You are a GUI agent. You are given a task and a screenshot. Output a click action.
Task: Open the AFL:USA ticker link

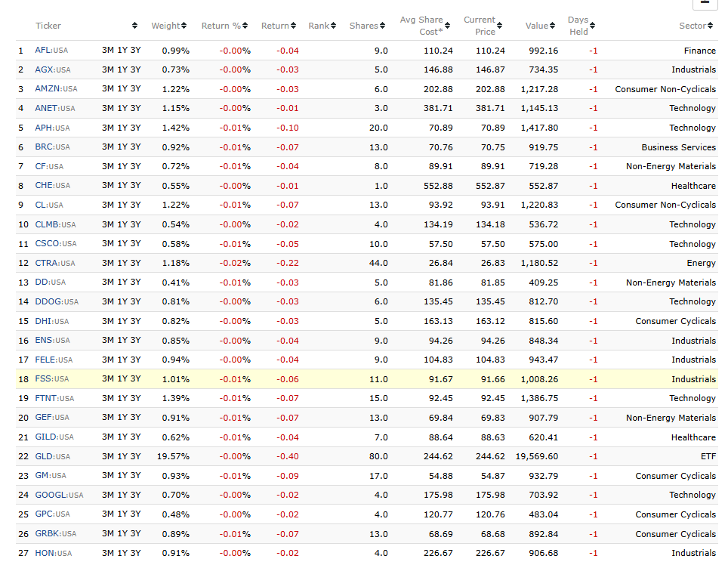point(51,50)
